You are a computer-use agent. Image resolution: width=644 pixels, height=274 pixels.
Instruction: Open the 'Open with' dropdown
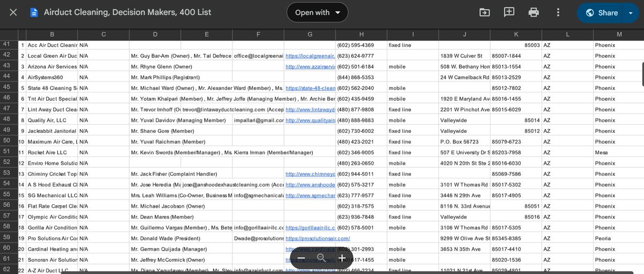pos(317,12)
